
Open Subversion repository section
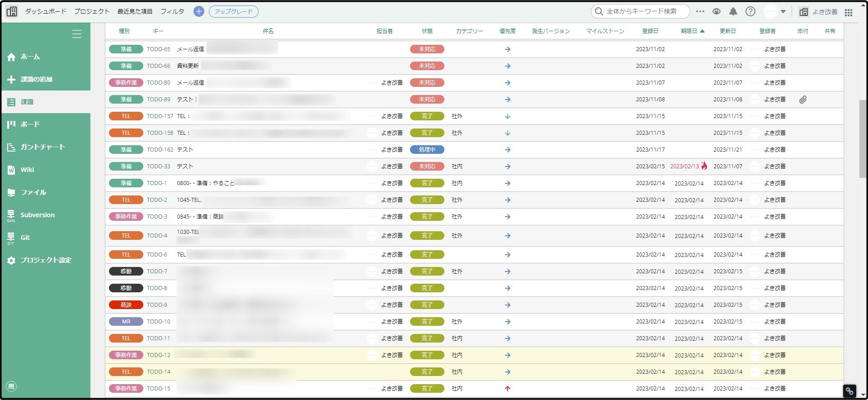point(37,215)
